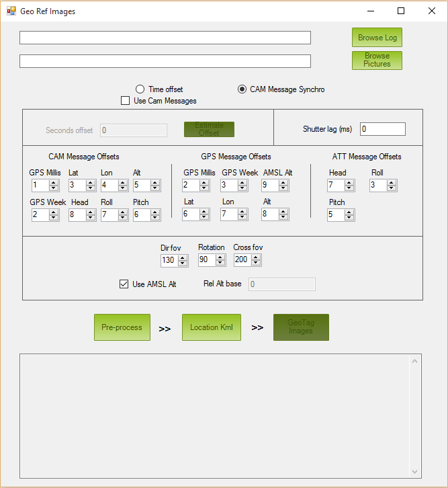Decrease the Rotation value
This screenshot has width=448, height=488.
(220, 263)
